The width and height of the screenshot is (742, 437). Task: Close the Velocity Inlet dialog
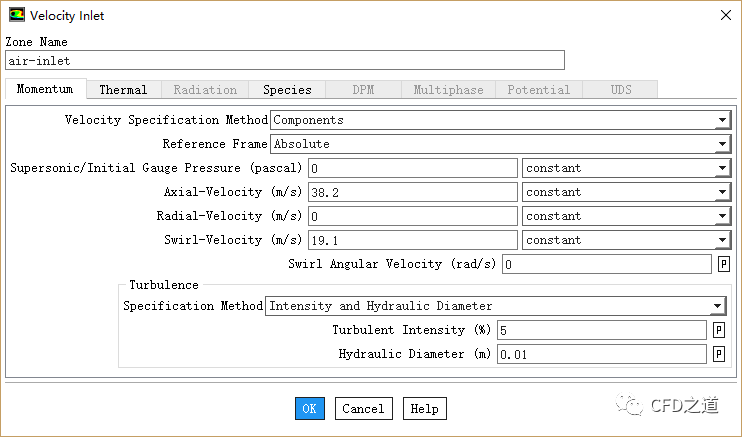pos(724,15)
